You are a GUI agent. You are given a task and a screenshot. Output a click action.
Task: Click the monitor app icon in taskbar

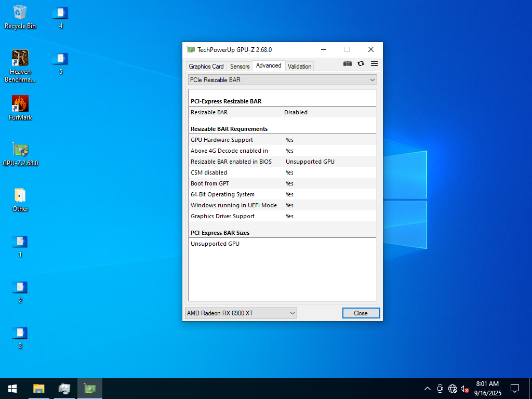(64, 389)
